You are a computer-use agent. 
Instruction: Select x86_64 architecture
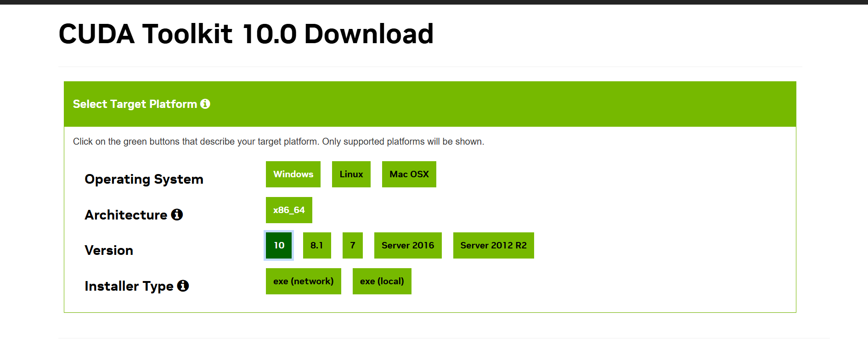tap(289, 210)
